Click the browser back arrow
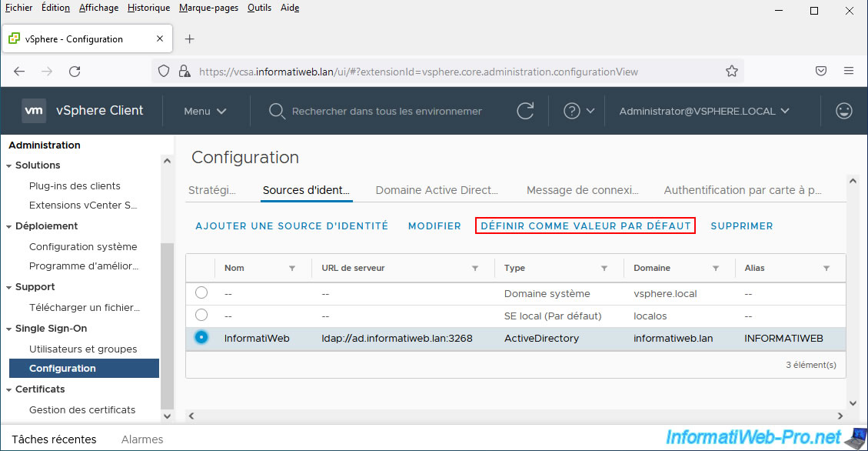Image resolution: width=868 pixels, height=451 pixels. tap(19, 72)
